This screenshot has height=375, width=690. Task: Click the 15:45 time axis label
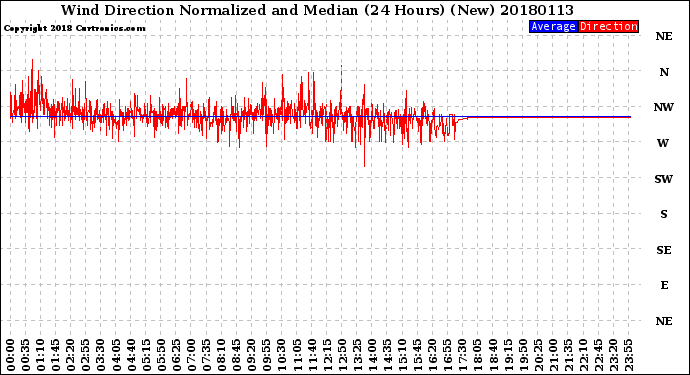(418, 355)
